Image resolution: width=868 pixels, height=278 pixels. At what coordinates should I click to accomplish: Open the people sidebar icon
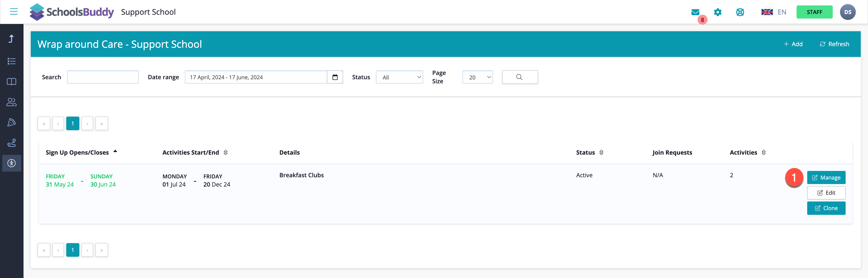[12, 102]
